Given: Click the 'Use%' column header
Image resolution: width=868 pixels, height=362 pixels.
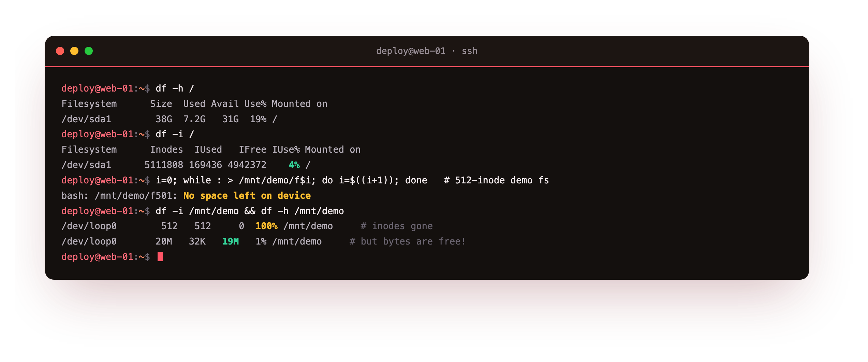Looking at the screenshot, I should [255, 104].
